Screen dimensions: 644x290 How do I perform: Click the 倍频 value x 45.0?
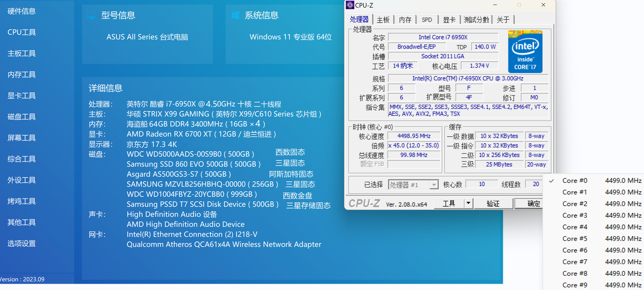[x=414, y=146]
